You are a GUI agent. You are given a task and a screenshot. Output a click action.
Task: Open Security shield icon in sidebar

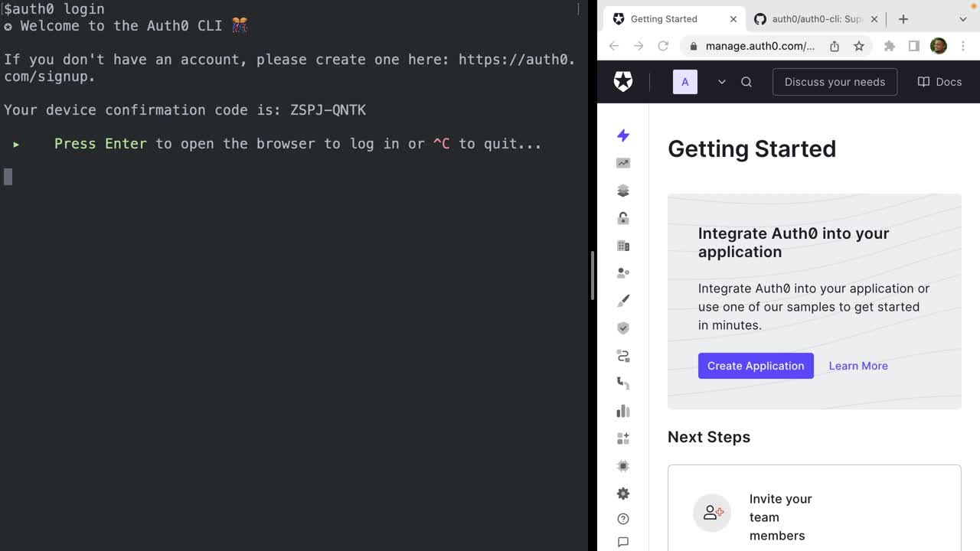point(623,328)
